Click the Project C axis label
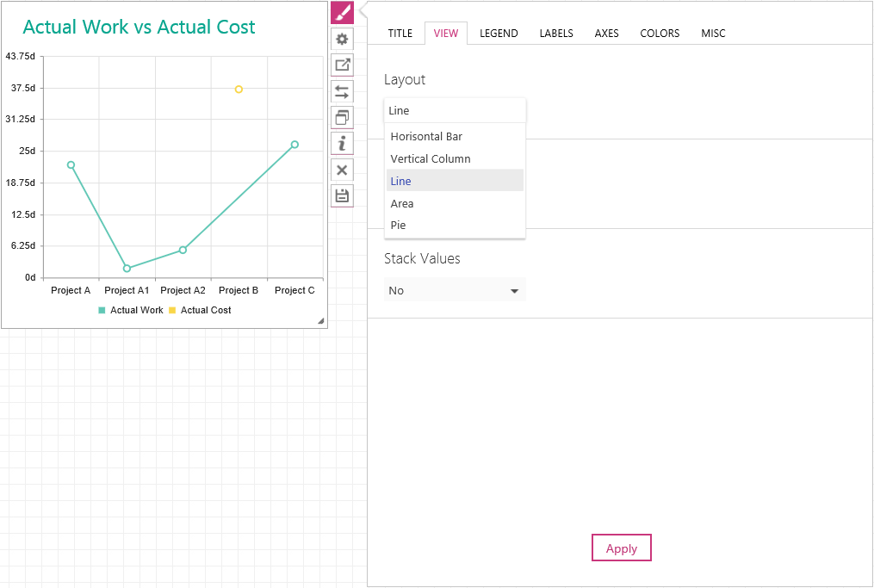Screen dimensions: 874x588 click(x=294, y=290)
